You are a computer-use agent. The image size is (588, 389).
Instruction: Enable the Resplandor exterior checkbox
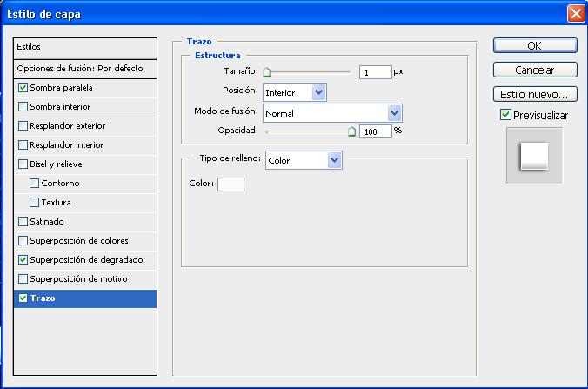coord(23,126)
